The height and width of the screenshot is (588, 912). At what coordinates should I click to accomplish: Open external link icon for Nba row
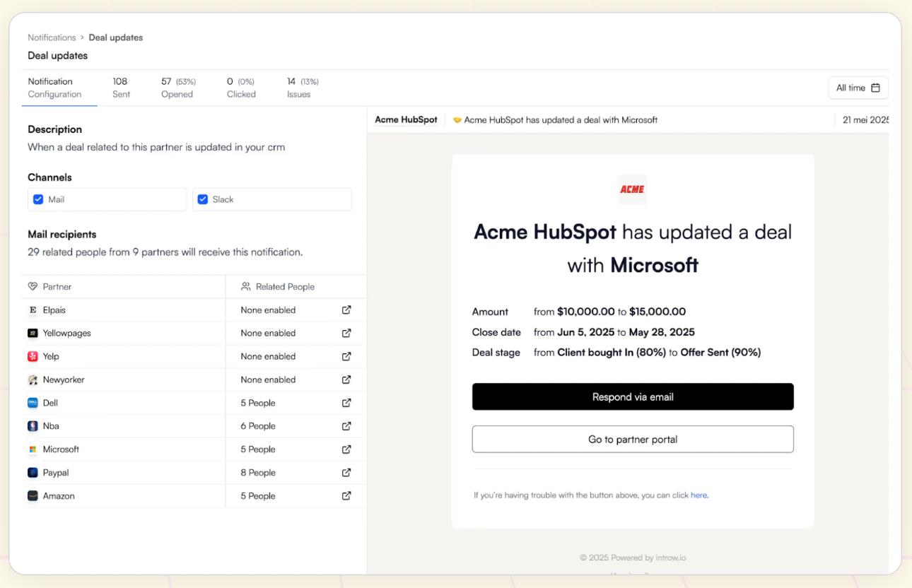pyautogui.click(x=346, y=426)
